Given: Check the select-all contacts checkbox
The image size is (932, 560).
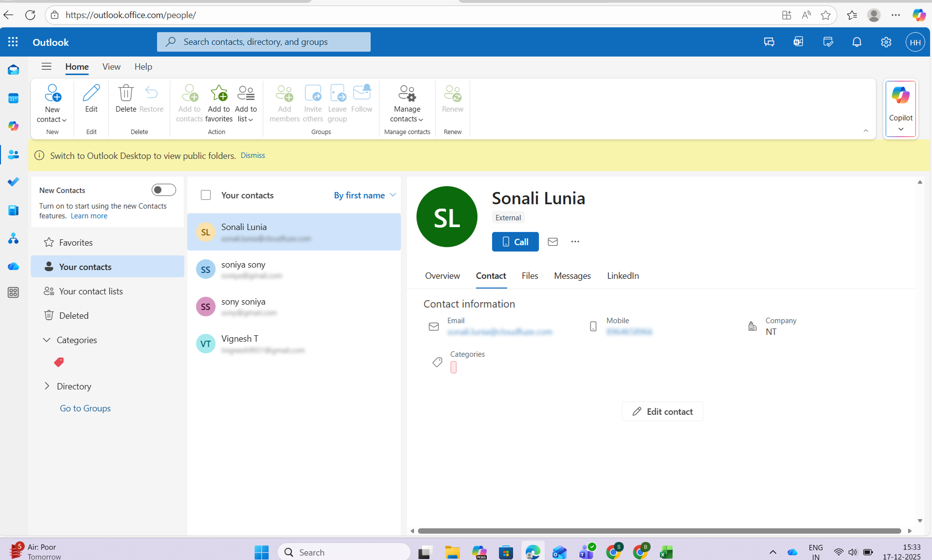Looking at the screenshot, I should [206, 194].
